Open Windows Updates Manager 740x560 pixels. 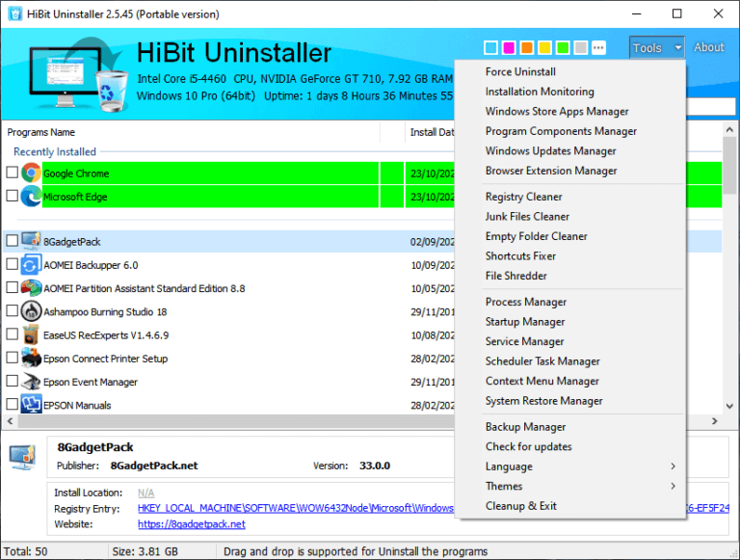(x=551, y=151)
